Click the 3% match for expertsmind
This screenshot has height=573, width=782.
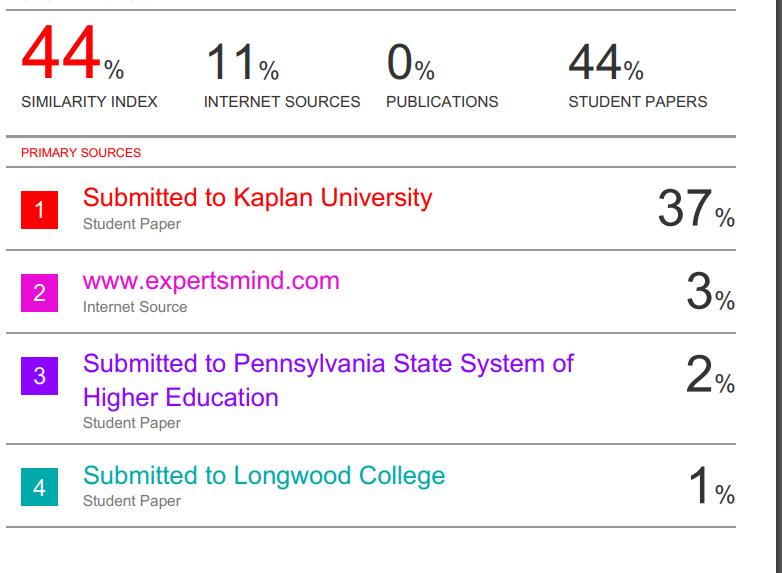click(710, 292)
